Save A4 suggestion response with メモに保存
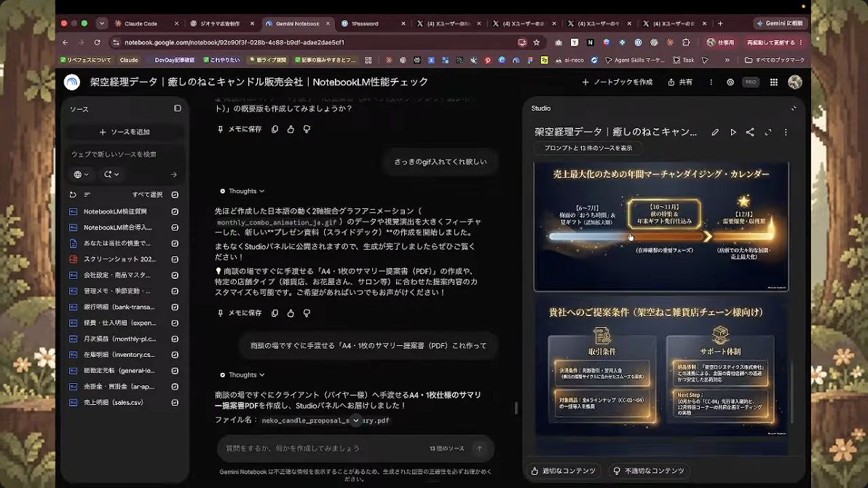This screenshot has height=488, width=868. (239, 313)
